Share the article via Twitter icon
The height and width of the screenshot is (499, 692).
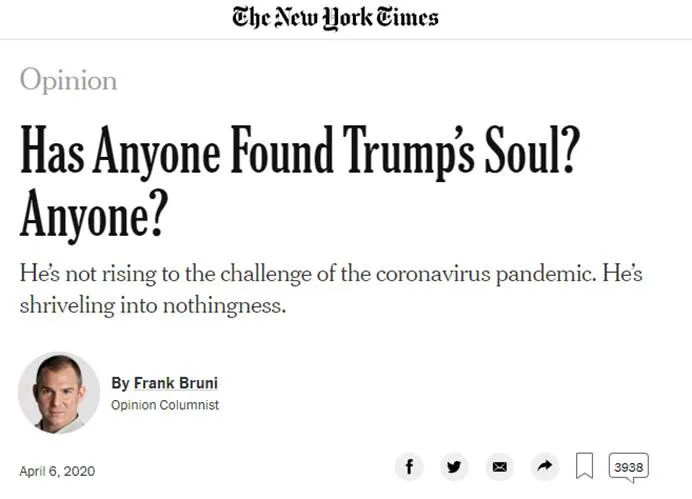[454, 466]
